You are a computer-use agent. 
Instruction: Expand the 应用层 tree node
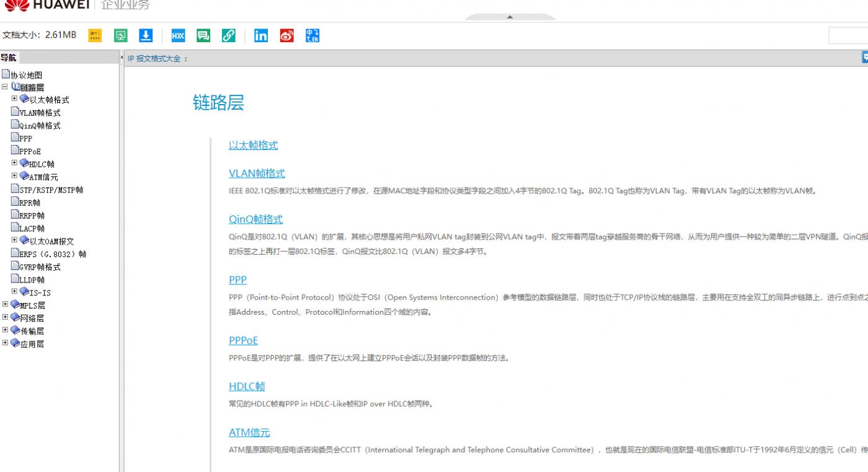(x=5, y=343)
